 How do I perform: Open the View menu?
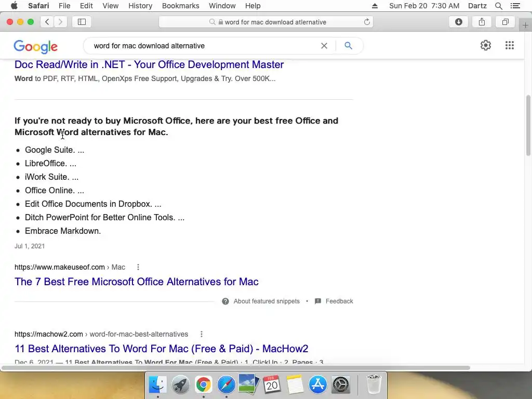(111, 6)
